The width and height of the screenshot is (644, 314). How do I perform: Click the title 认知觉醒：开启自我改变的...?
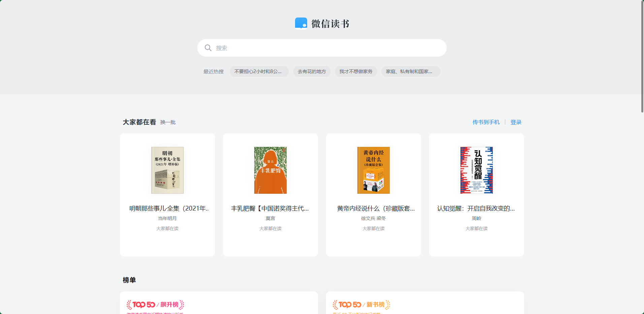click(x=476, y=209)
